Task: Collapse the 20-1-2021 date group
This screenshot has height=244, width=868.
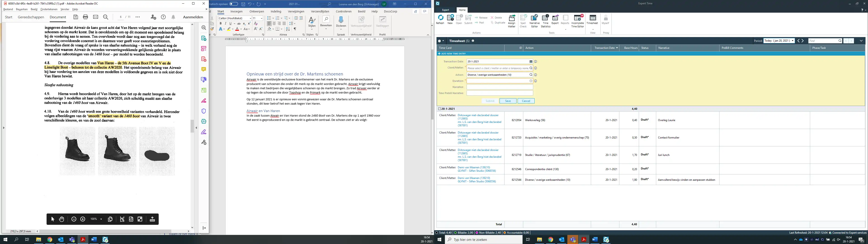Action: tap(439, 109)
